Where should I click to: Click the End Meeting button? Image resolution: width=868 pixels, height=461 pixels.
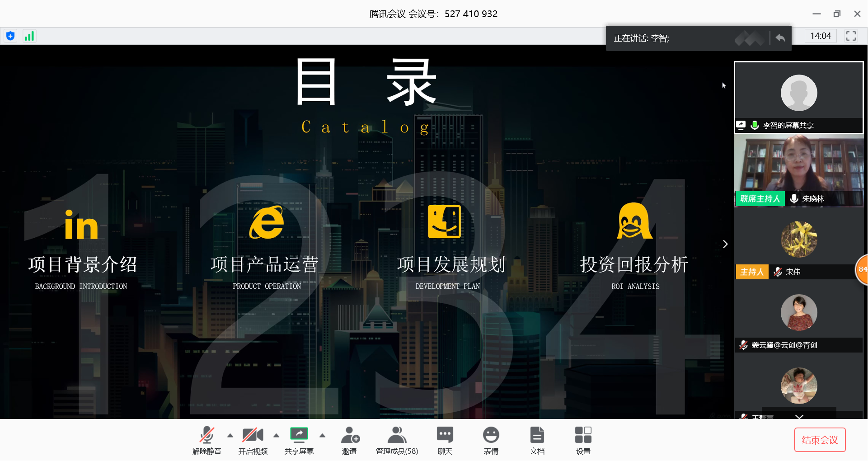[x=820, y=440]
